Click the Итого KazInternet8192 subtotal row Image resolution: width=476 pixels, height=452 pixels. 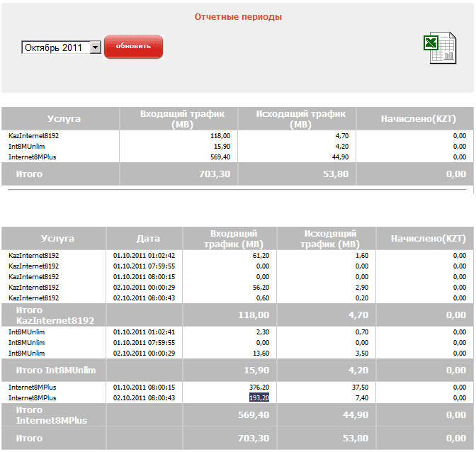237,315
